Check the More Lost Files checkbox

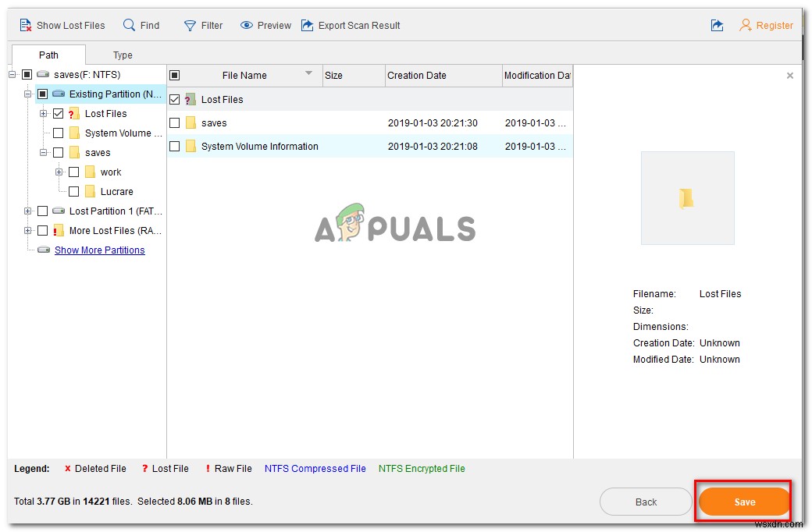[42, 230]
